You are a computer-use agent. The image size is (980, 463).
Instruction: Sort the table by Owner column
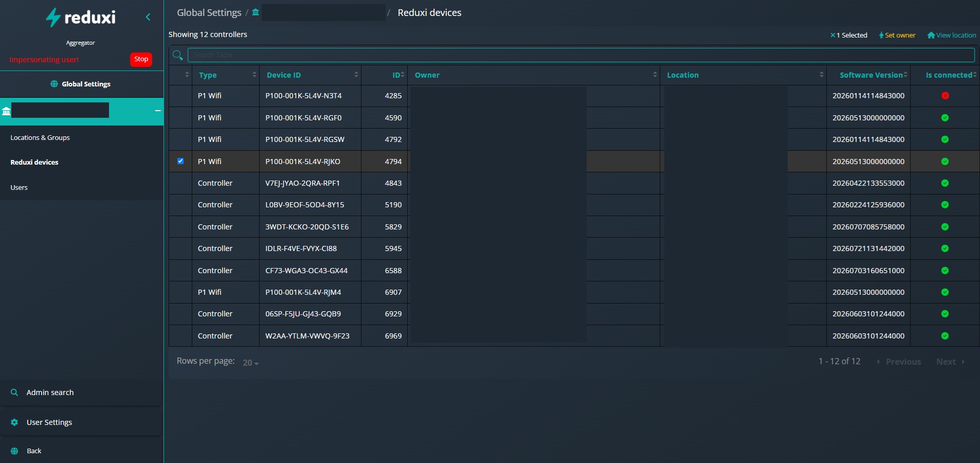click(534, 75)
